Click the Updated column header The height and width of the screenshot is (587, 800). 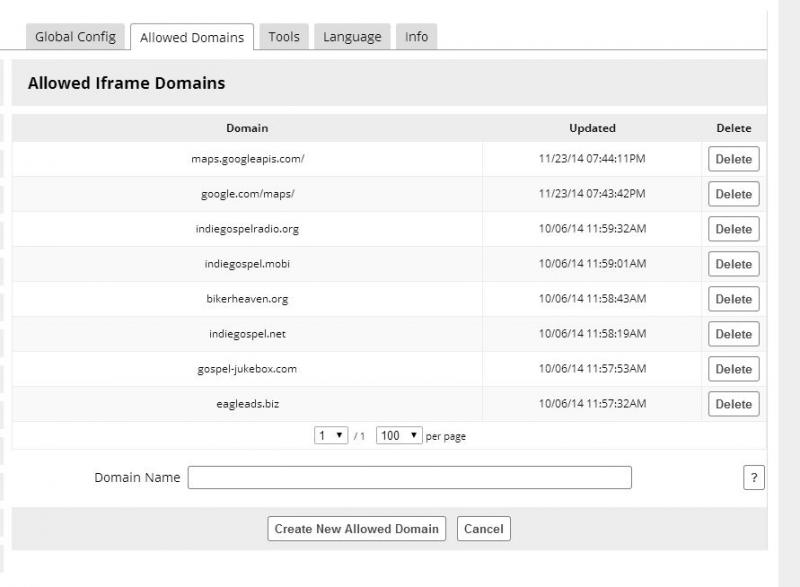(592, 128)
